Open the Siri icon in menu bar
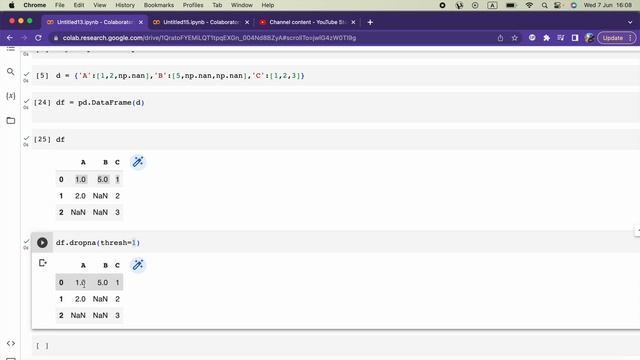The width and height of the screenshot is (640, 360). click(573, 5)
